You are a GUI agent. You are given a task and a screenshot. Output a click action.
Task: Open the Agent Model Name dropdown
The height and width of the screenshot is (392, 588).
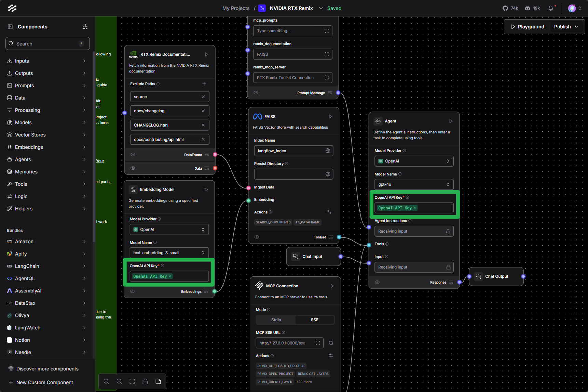414,184
